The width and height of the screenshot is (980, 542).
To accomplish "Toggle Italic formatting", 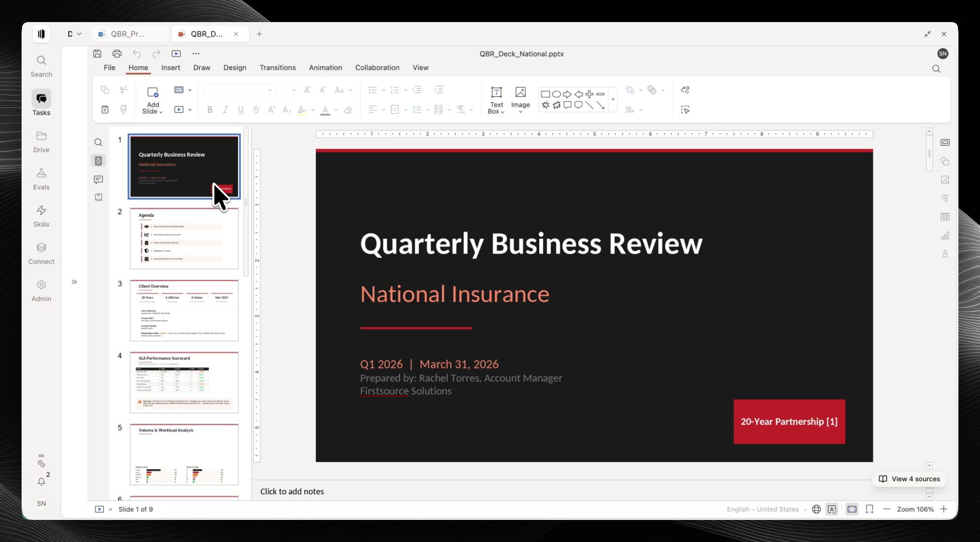I will click(225, 110).
